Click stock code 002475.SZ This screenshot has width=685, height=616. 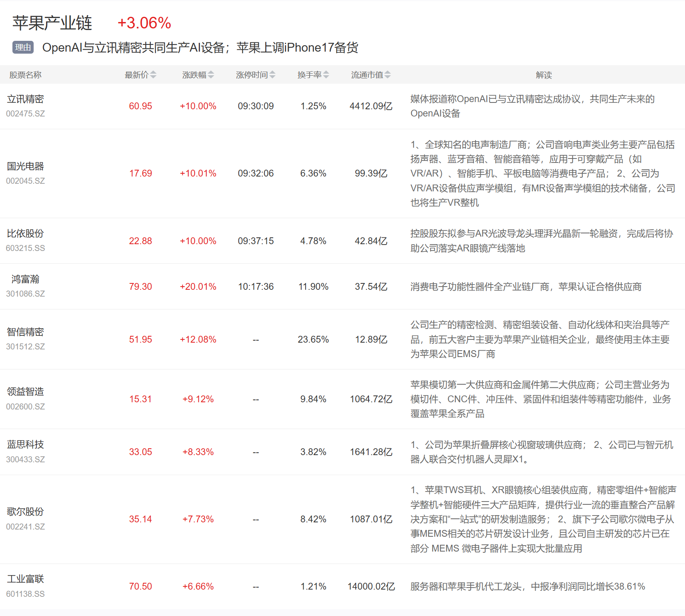point(25,114)
